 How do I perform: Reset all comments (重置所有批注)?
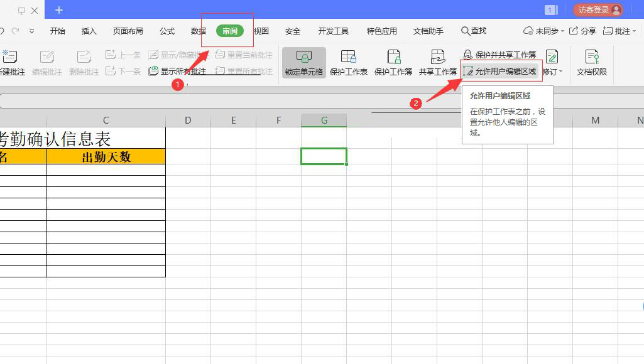coord(244,71)
